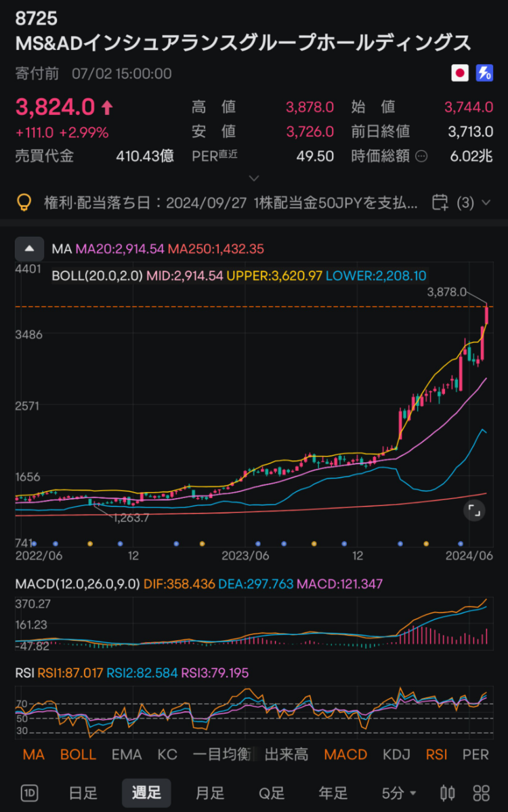
Task: Expand the quote details chevron
Action: coord(254,179)
